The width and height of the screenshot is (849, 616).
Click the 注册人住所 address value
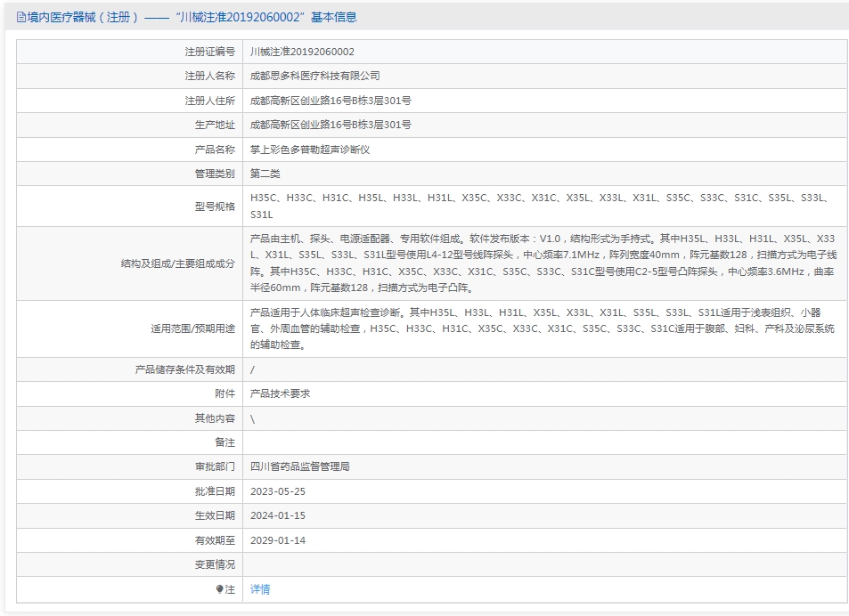pyautogui.click(x=331, y=101)
